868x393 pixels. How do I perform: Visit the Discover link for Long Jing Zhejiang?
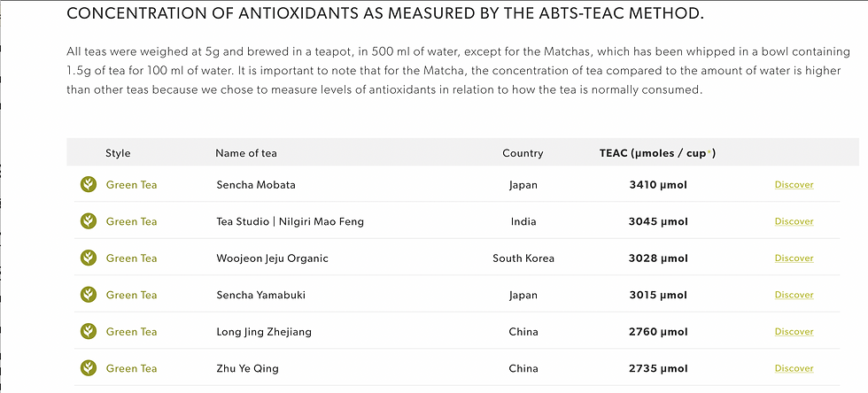pyautogui.click(x=794, y=332)
